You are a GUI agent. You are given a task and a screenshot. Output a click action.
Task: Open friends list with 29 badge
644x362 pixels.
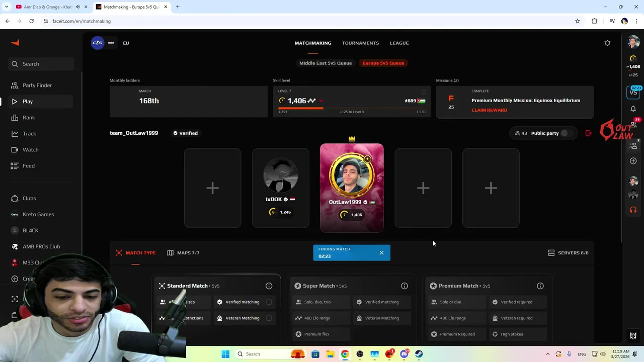(633, 124)
